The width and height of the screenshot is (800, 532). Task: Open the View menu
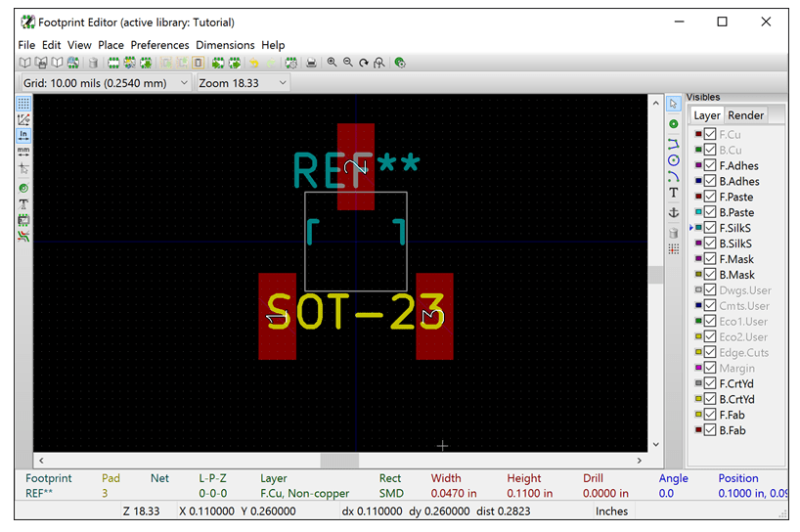(79, 45)
